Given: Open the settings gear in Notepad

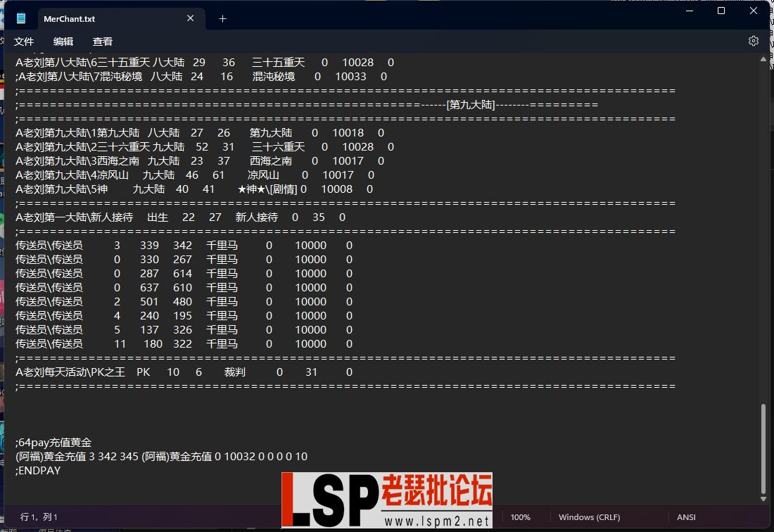Looking at the screenshot, I should (x=754, y=41).
